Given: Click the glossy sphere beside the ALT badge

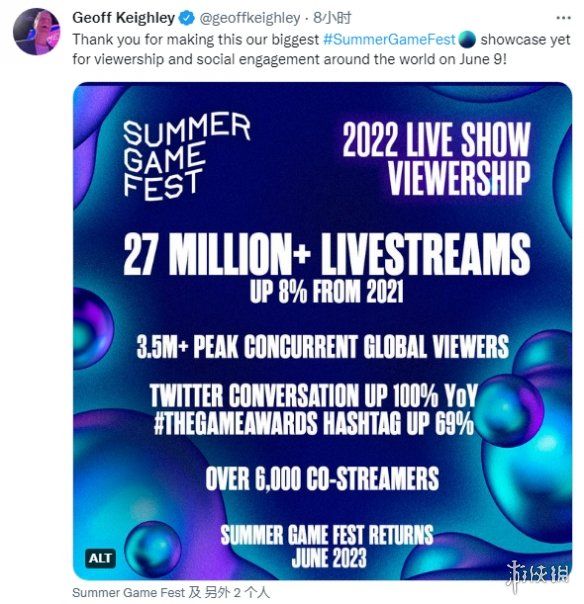Looking at the screenshot, I should 153,548.
